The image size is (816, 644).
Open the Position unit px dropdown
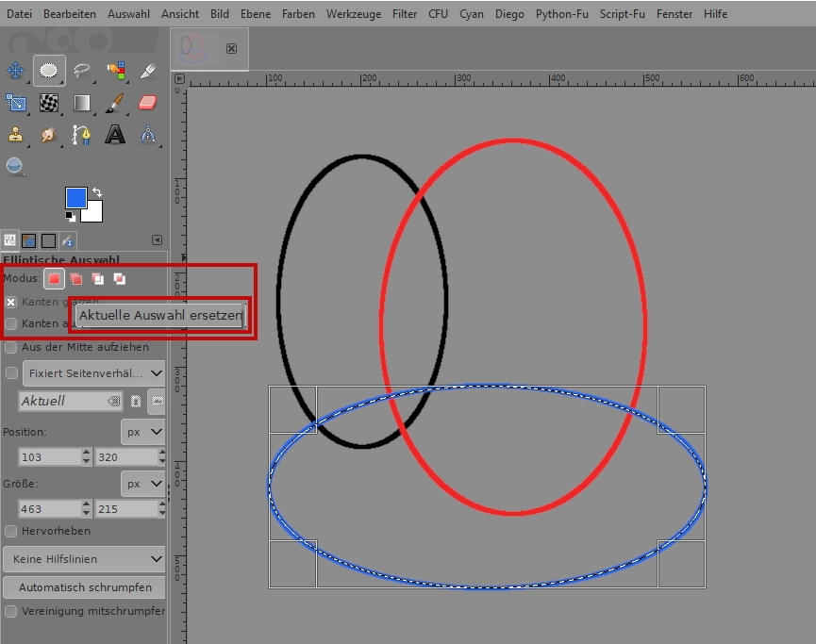pyautogui.click(x=142, y=432)
